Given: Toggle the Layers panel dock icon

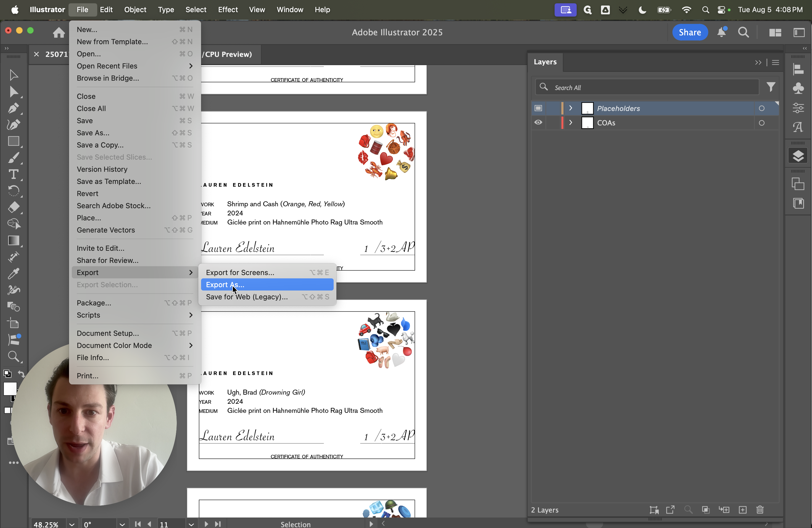Looking at the screenshot, I should [x=798, y=156].
